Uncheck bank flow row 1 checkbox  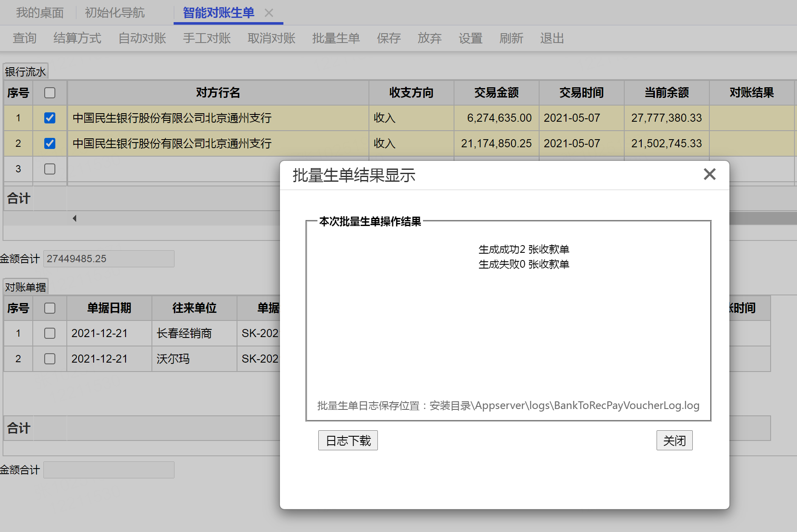click(50, 118)
